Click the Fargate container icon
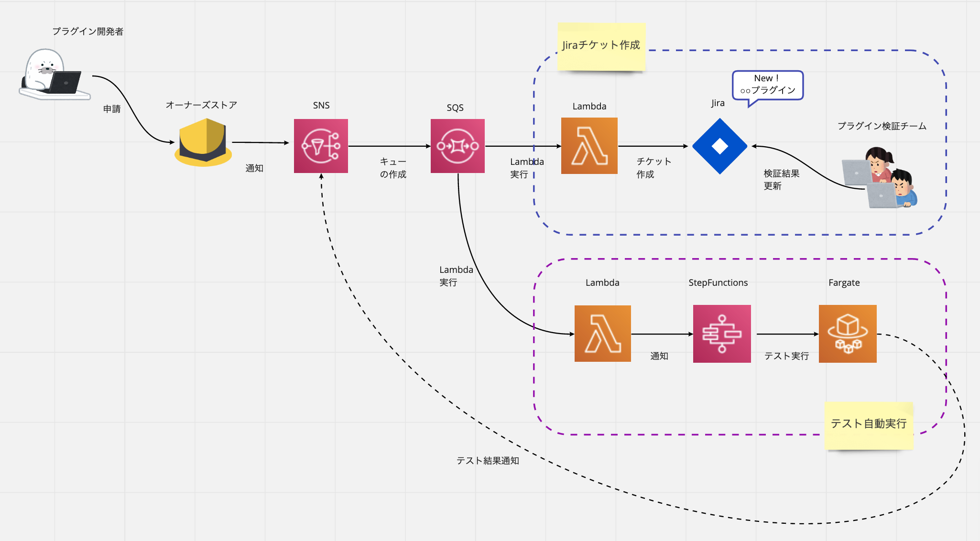The width and height of the screenshot is (980, 541). [848, 334]
